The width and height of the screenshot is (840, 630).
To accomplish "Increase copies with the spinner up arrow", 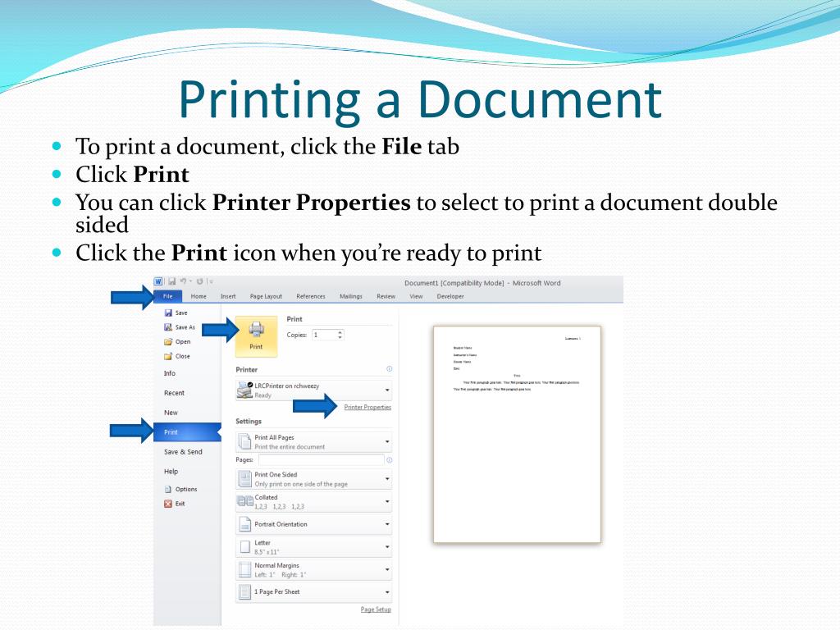I will (x=340, y=332).
